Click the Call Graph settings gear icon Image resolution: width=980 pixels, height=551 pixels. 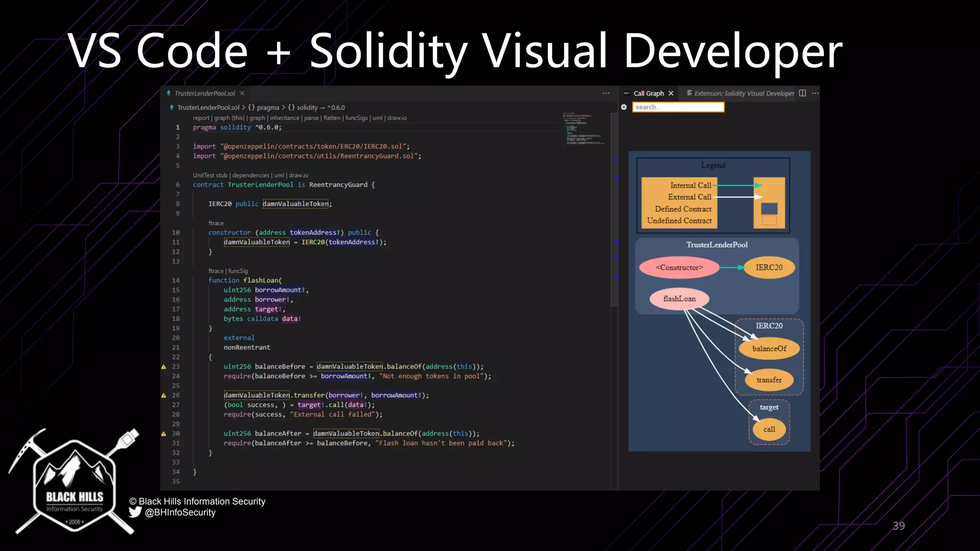(x=624, y=107)
